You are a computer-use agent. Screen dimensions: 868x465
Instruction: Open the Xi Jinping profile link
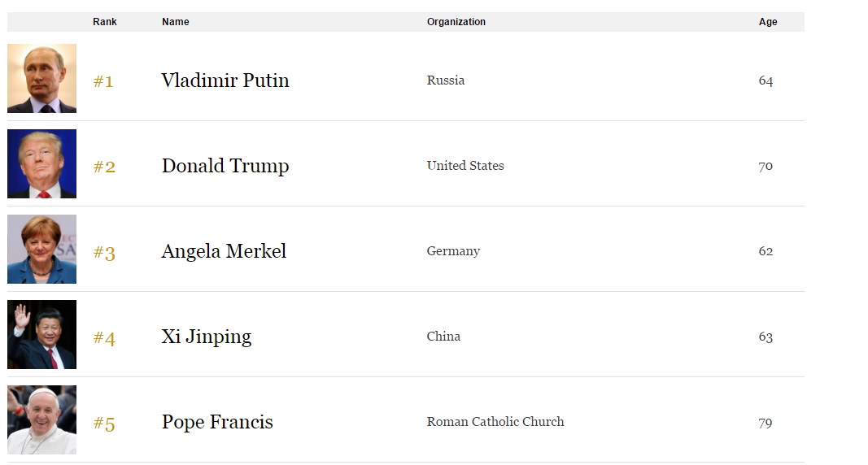[206, 337]
